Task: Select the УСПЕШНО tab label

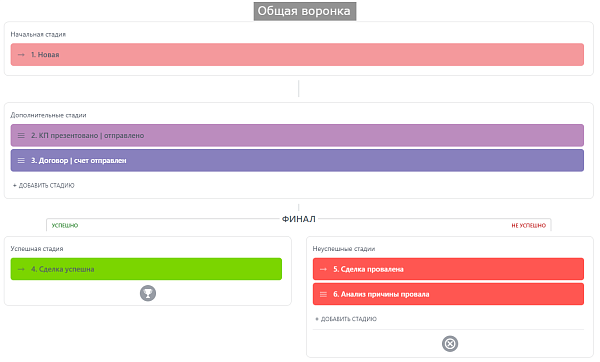Action: click(x=65, y=225)
